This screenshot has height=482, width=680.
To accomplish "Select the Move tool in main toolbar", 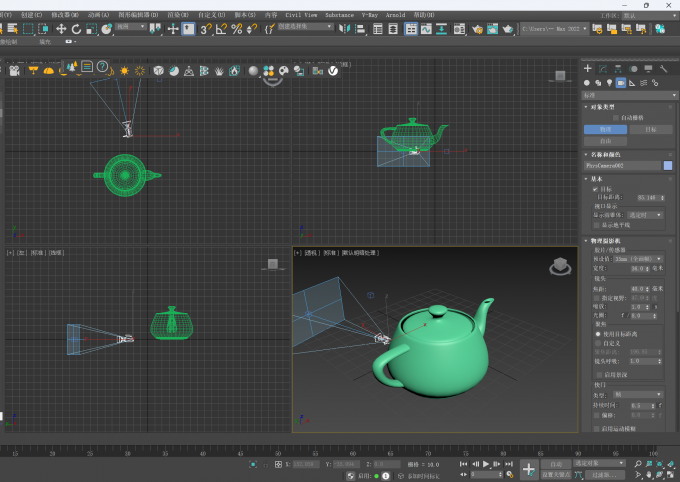I will 61,29.
